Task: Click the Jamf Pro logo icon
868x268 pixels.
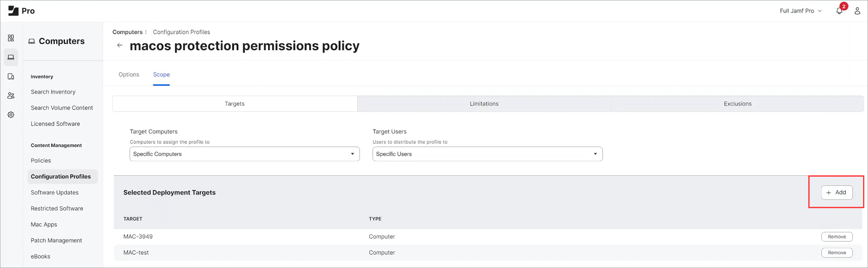Action: tap(13, 11)
